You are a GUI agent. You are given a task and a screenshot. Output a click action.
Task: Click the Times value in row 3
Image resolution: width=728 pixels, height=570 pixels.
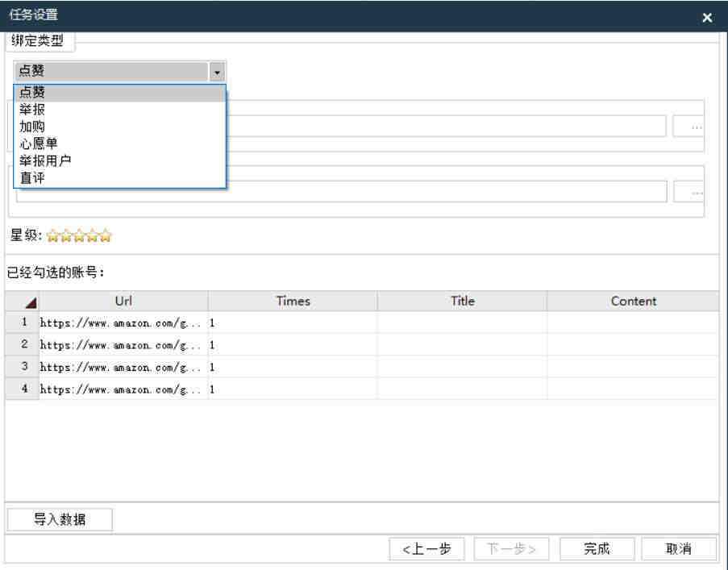tap(293, 367)
